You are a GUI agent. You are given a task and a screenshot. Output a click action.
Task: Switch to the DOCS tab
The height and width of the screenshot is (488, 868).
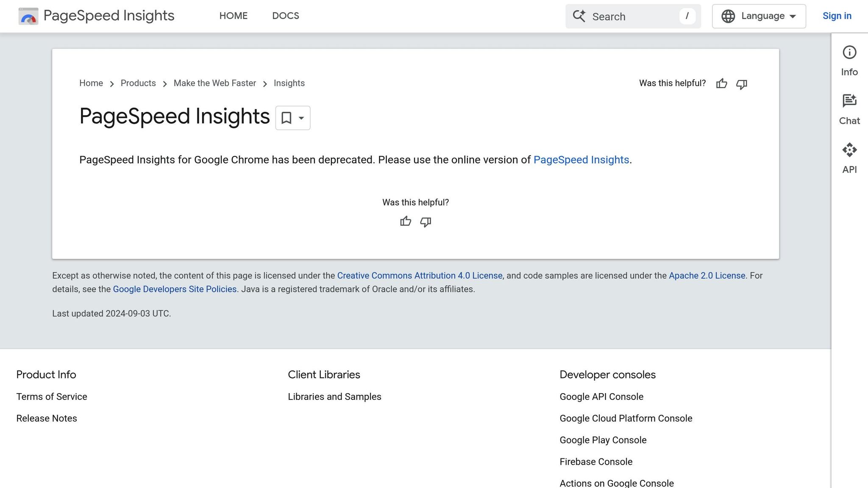[x=286, y=16]
